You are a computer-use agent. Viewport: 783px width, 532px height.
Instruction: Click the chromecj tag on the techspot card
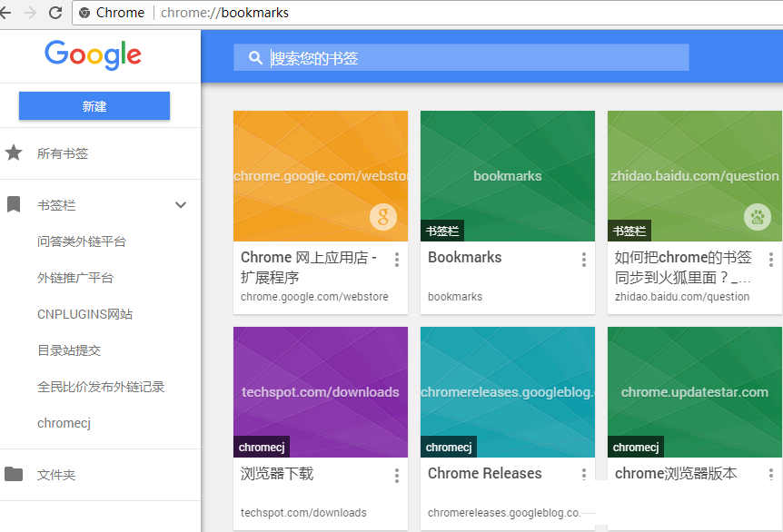262,447
